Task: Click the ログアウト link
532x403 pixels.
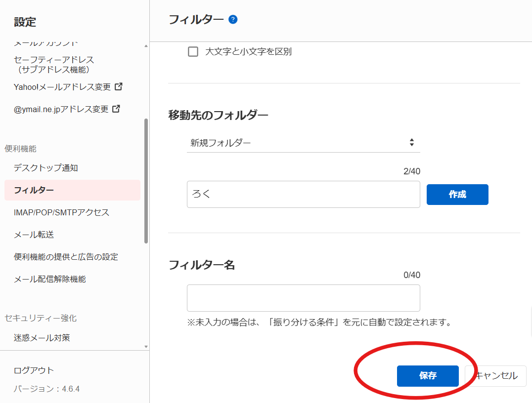Action: coord(34,370)
